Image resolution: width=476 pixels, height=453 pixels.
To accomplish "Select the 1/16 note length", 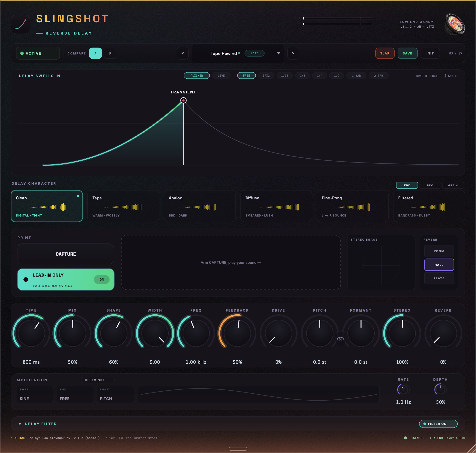I will (285, 76).
